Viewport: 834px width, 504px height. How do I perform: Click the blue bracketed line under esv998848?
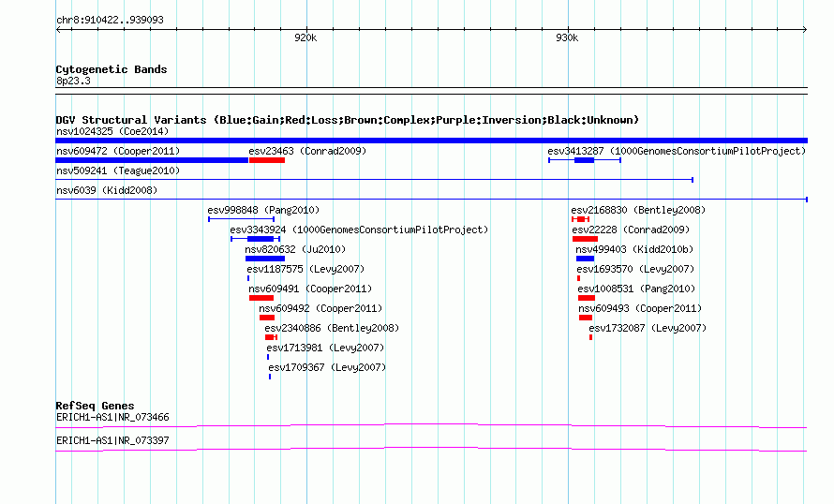[x=242, y=219]
